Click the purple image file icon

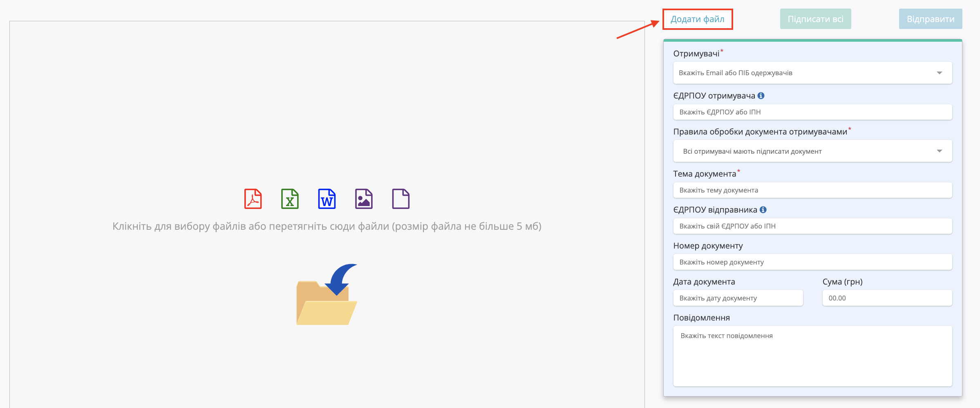pos(364,199)
